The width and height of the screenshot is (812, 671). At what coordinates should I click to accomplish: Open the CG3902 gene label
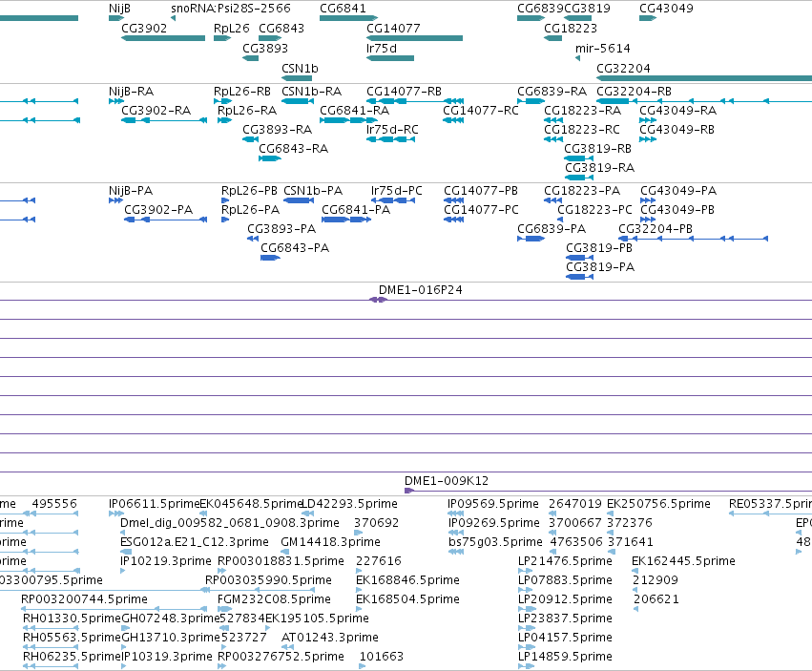(144, 29)
